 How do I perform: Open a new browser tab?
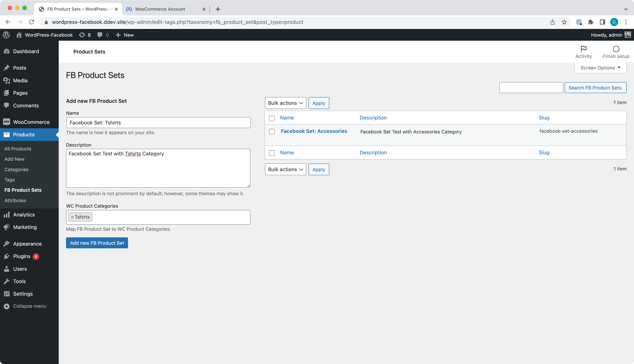click(x=218, y=9)
